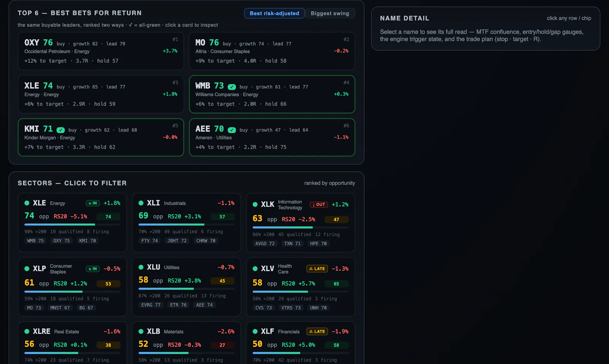Inspect the MO Altria card

pos(272,51)
